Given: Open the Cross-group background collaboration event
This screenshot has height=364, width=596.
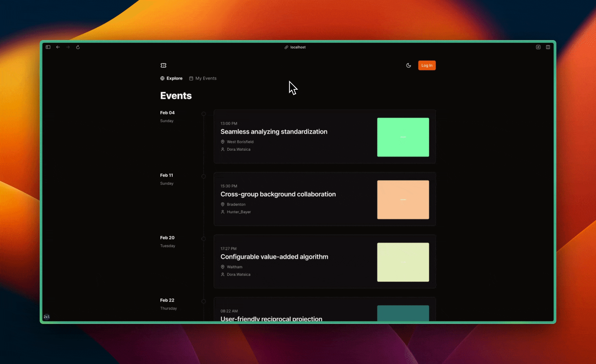Looking at the screenshot, I should pos(278,194).
